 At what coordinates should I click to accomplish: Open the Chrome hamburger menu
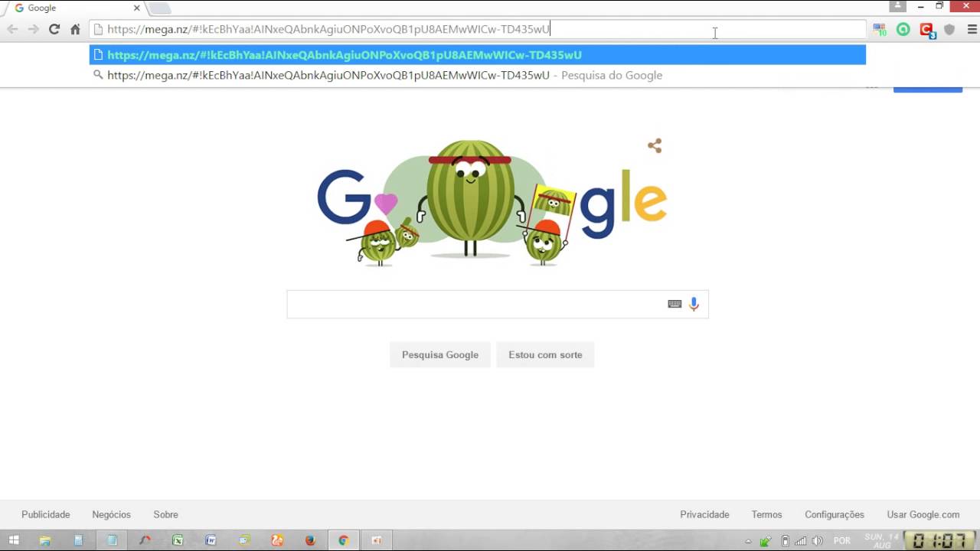(972, 30)
